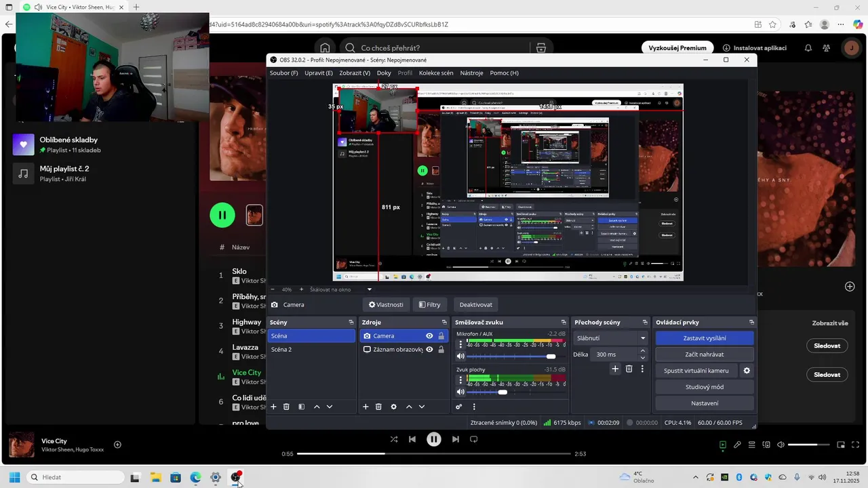Mute Mikrofon / AUX speaker icon
This screenshot has width=868, height=488.
pyautogui.click(x=461, y=357)
